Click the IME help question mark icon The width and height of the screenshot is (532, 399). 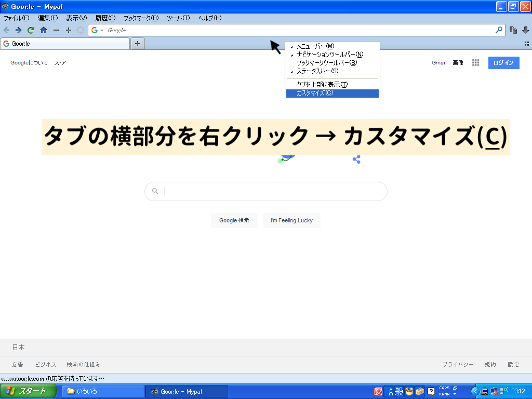pos(431,392)
